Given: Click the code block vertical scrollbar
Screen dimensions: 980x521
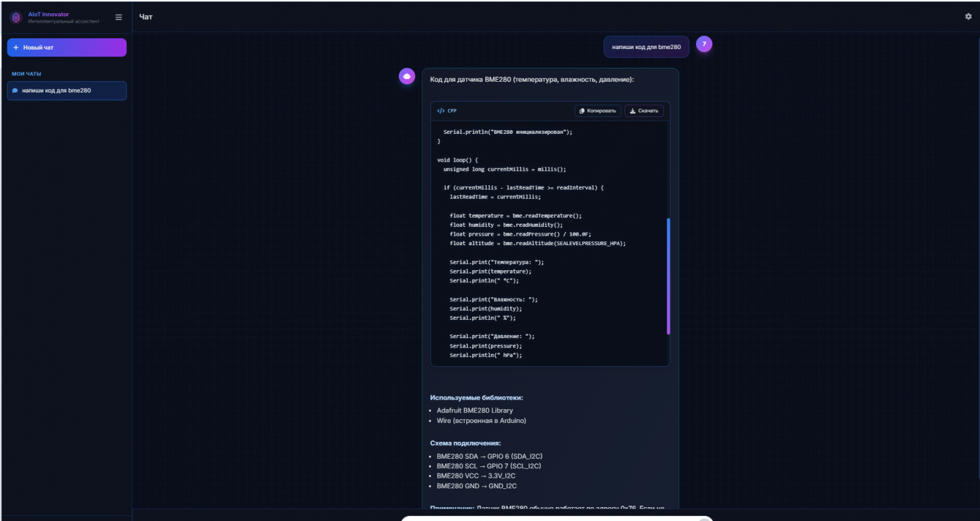Looking at the screenshot, I should [x=668, y=277].
